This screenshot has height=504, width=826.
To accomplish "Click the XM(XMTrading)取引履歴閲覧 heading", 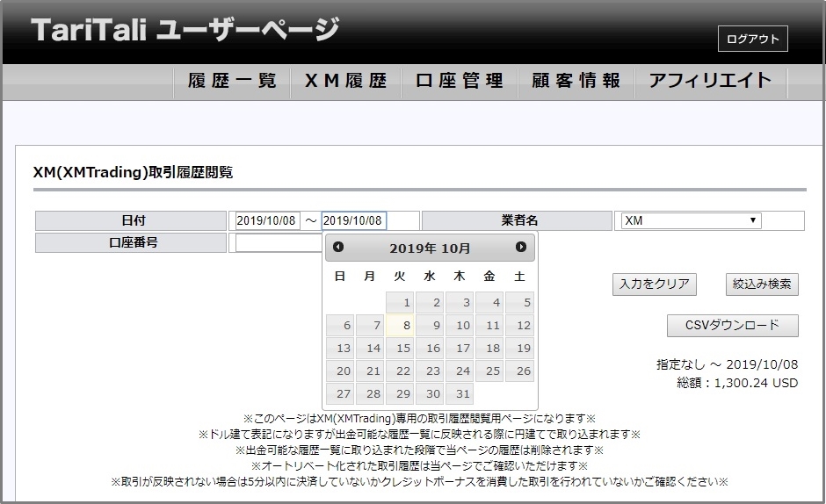I will (x=133, y=173).
